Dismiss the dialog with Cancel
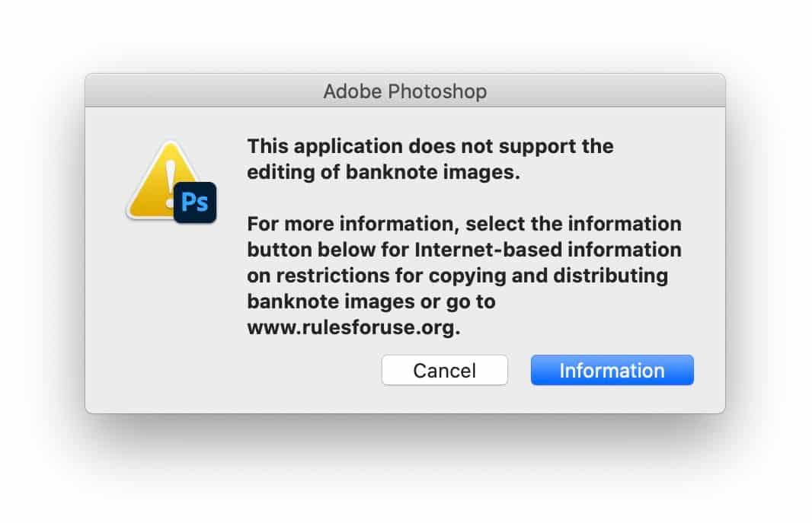This screenshot has height=523, width=812. [x=444, y=371]
